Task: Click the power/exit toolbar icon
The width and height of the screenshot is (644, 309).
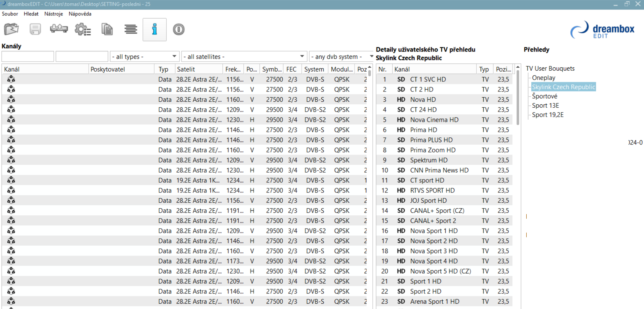Action: point(178,29)
